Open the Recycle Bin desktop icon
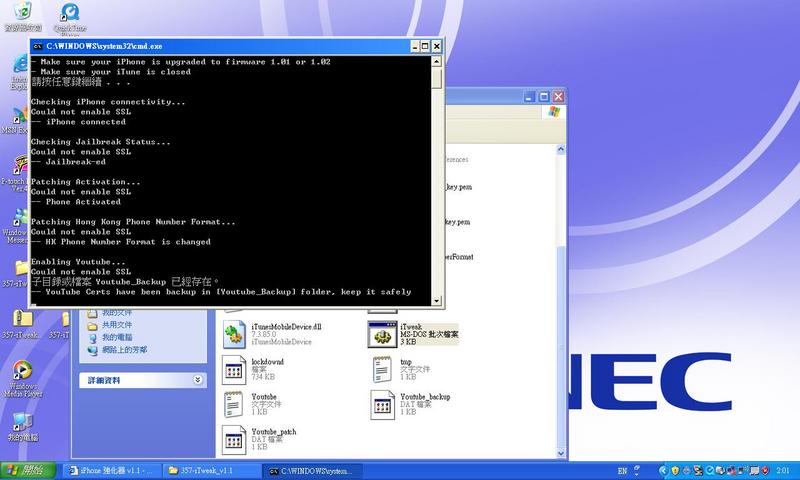This screenshot has width=800, height=480. click(x=22, y=11)
